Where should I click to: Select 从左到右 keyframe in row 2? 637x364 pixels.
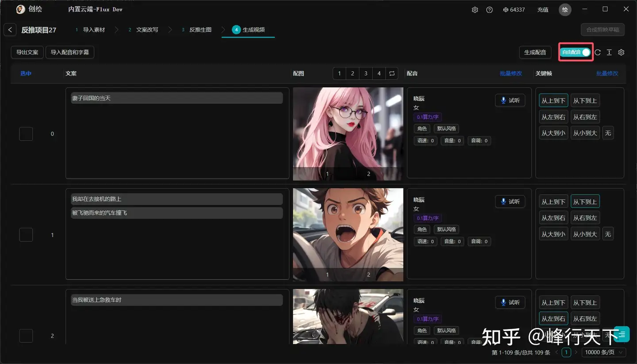[553, 318]
